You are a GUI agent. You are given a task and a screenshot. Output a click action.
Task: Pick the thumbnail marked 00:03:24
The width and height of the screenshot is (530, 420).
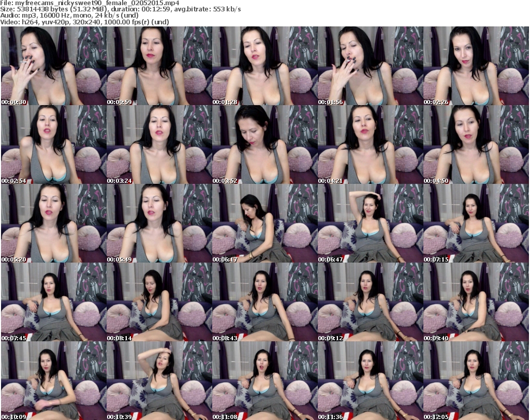tap(159, 144)
